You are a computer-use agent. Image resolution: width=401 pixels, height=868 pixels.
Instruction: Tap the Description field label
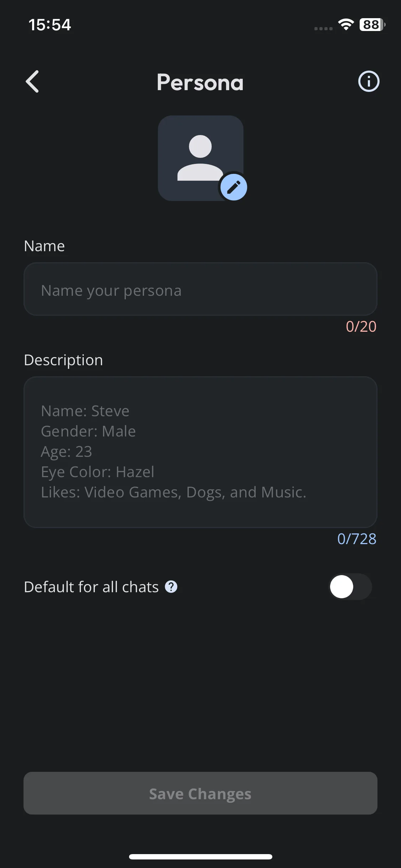(x=63, y=360)
